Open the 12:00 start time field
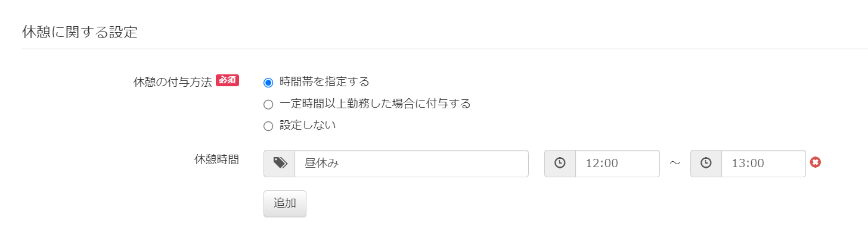This screenshot has height=232, width=868. click(618, 164)
